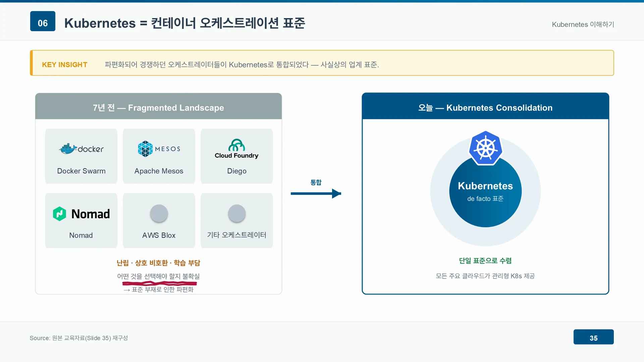
Task: Select the text 어떤 것을 선택해야 할지 불확실
Action: pos(158,276)
